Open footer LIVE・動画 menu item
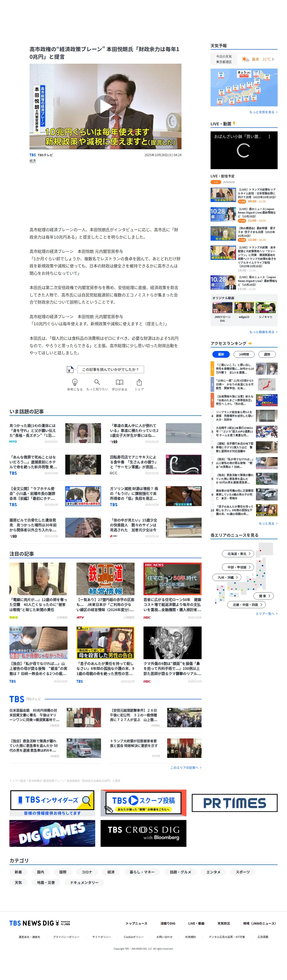Viewport: 287px width, 980px height. point(196,923)
